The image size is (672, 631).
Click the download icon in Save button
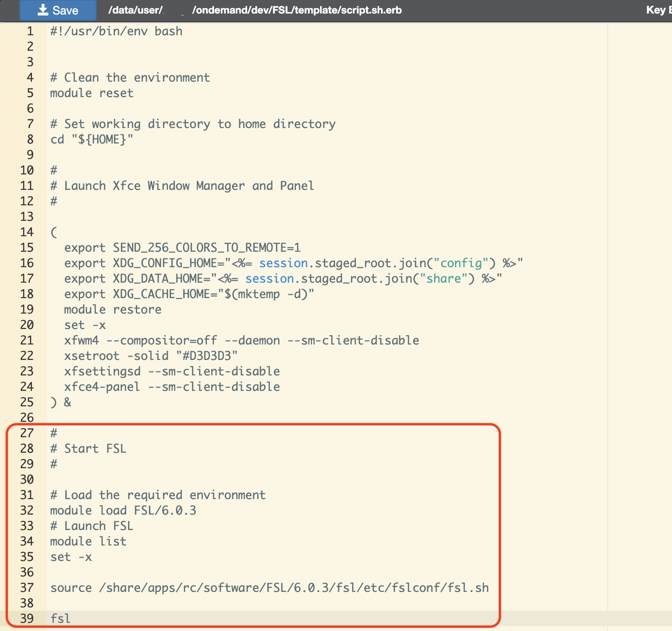click(43, 10)
